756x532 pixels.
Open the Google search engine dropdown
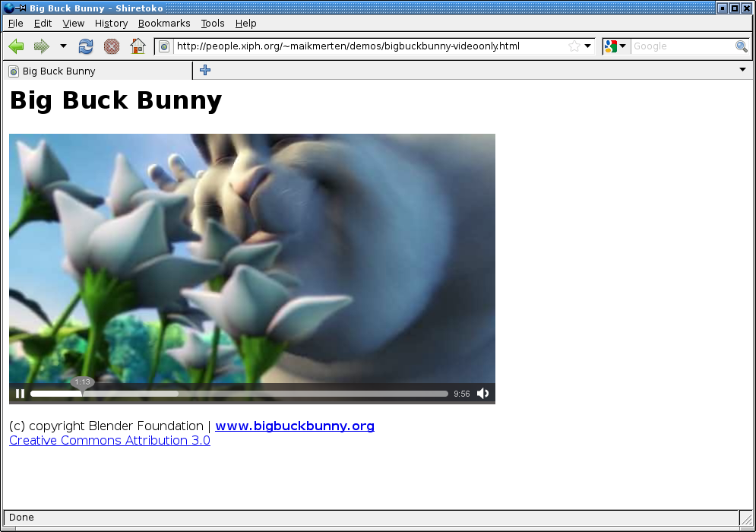(615, 46)
